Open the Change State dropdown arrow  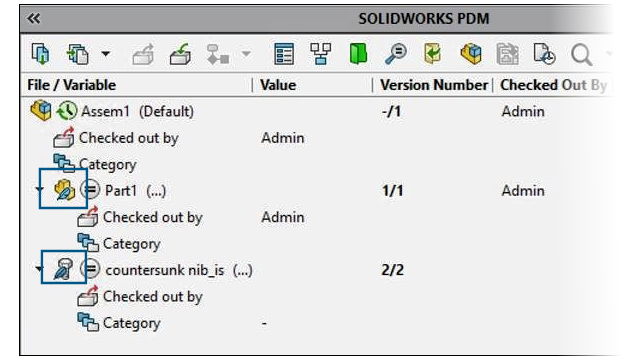[246, 54]
